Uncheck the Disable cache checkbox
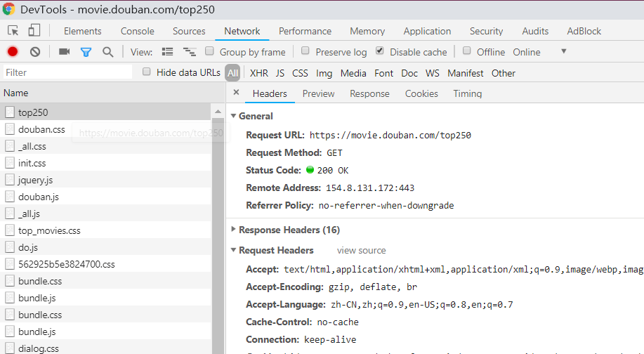Screen dimensions: 644x354 [380, 51]
